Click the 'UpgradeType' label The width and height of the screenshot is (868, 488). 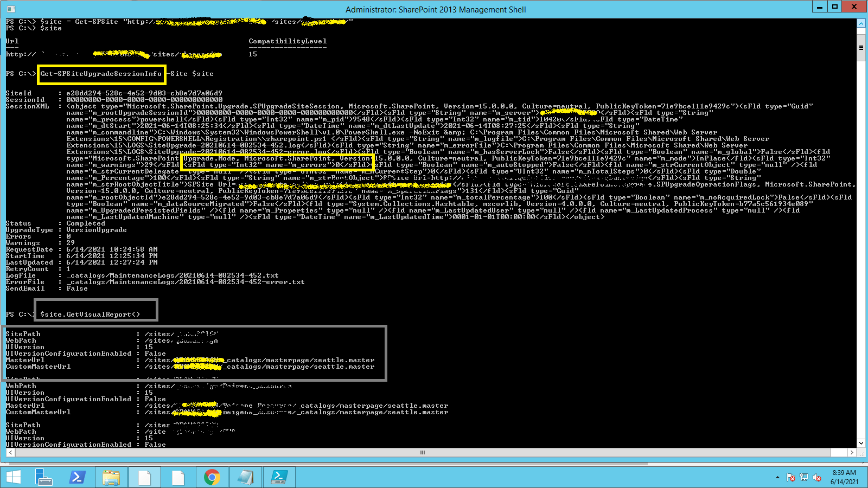29,230
